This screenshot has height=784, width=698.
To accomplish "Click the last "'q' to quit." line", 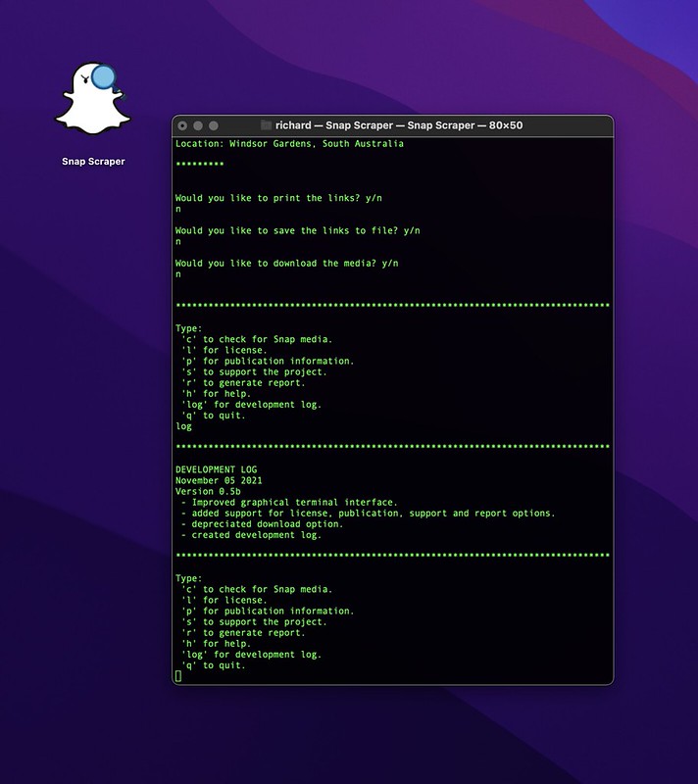I will click(213, 665).
